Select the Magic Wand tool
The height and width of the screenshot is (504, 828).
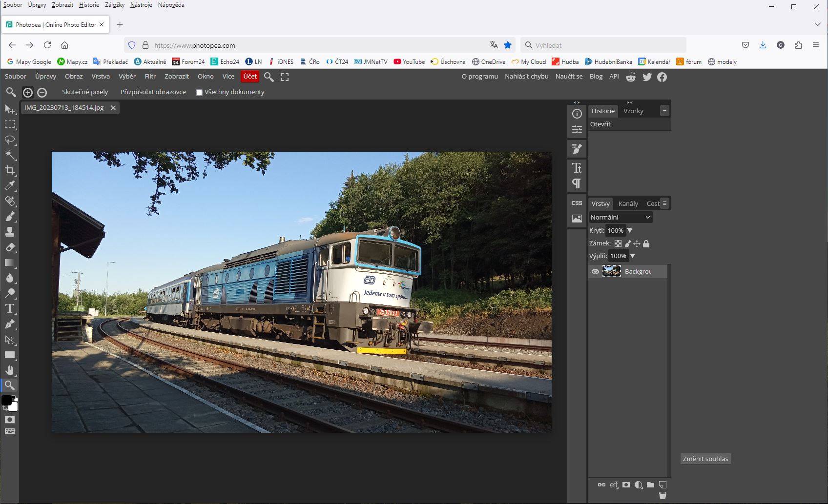(x=10, y=155)
